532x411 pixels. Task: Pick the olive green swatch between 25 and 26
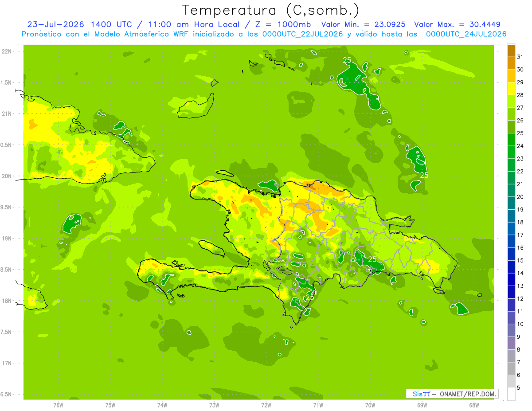pos(511,126)
